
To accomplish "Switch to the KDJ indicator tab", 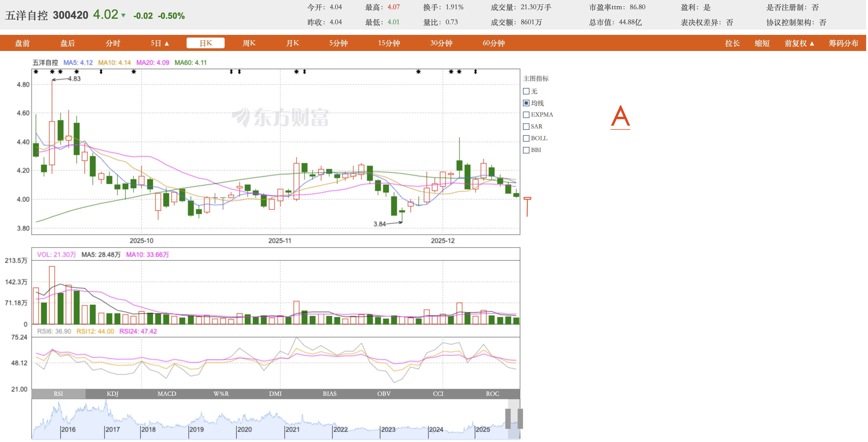I will pyautogui.click(x=113, y=393).
